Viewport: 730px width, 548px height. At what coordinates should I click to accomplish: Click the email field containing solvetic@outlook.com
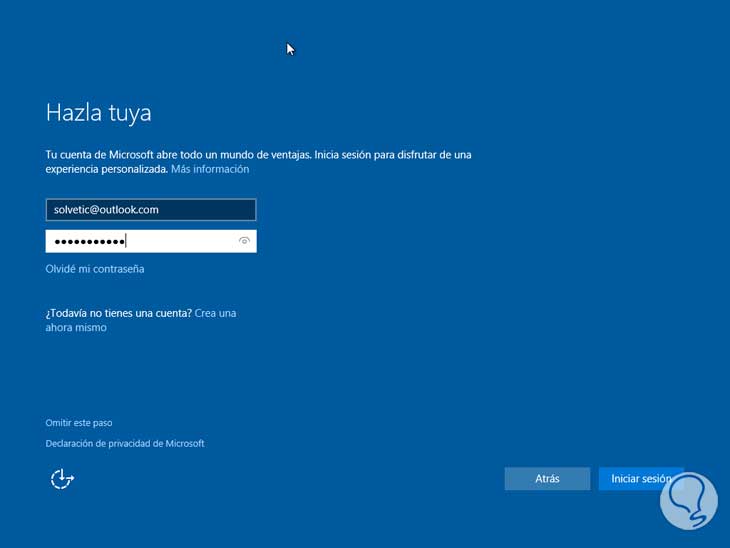pos(151,210)
